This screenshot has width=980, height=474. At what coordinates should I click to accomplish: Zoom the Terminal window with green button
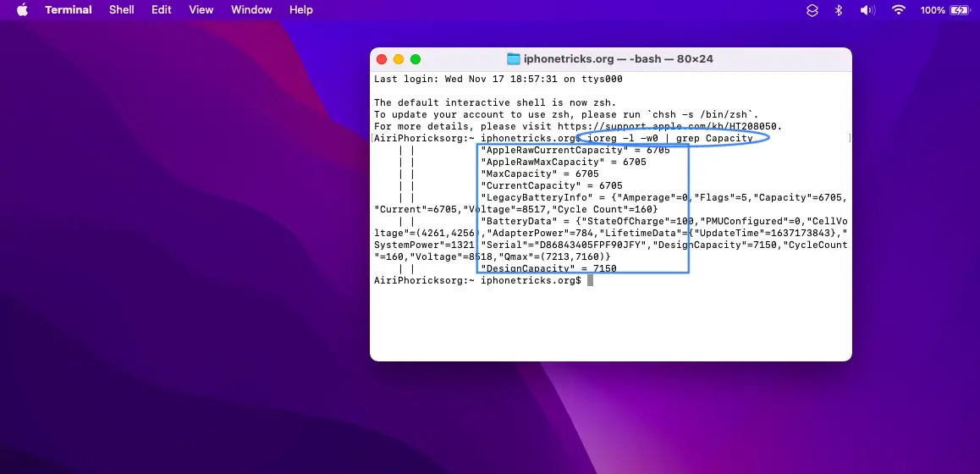415,59
